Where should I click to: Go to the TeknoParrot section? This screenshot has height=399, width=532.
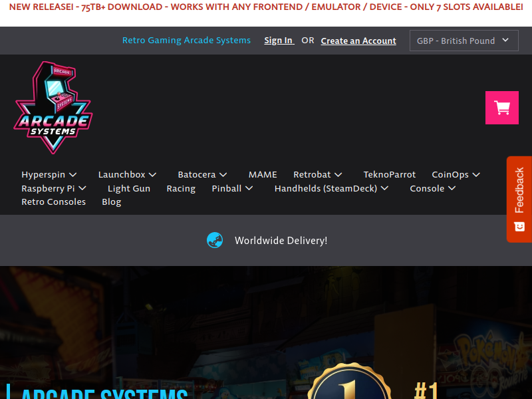pyautogui.click(x=390, y=174)
